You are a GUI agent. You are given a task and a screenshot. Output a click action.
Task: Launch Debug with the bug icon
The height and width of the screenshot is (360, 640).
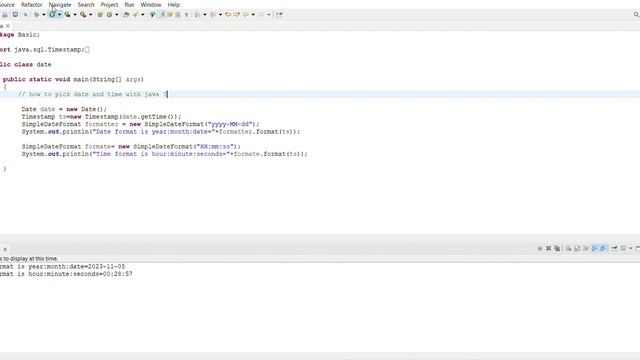(36, 15)
